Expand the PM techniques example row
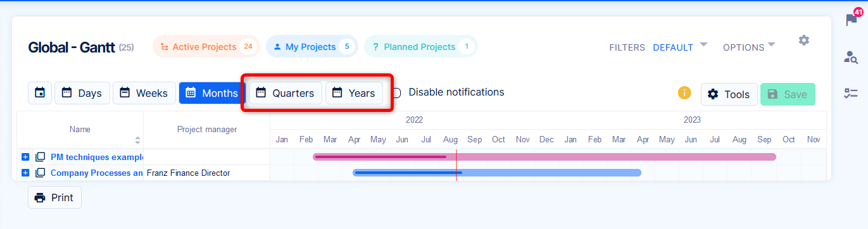This screenshot has width=868, height=229. (x=25, y=157)
